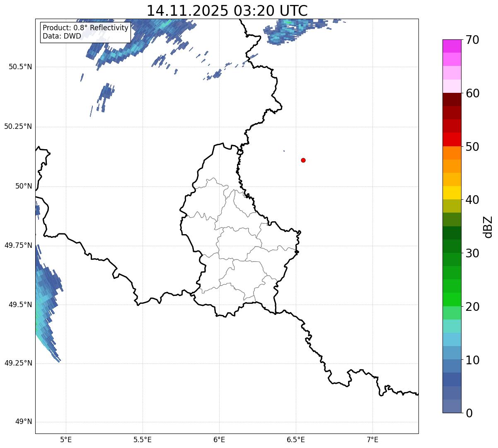Click the 'Data: DWD' text
498x448 pixels.
[x=62, y=36]
